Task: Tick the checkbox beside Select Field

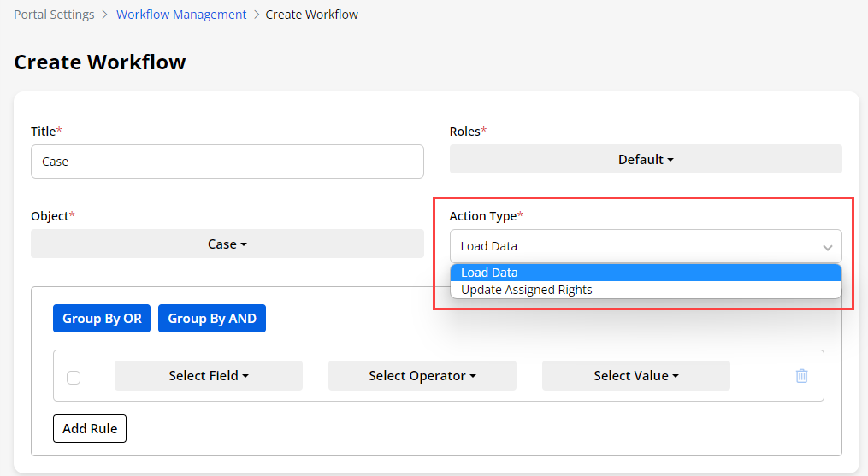Action: pos(74,377)
